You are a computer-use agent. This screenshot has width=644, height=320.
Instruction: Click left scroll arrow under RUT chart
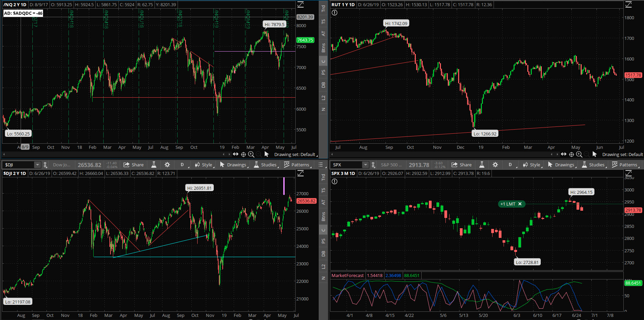332,154
